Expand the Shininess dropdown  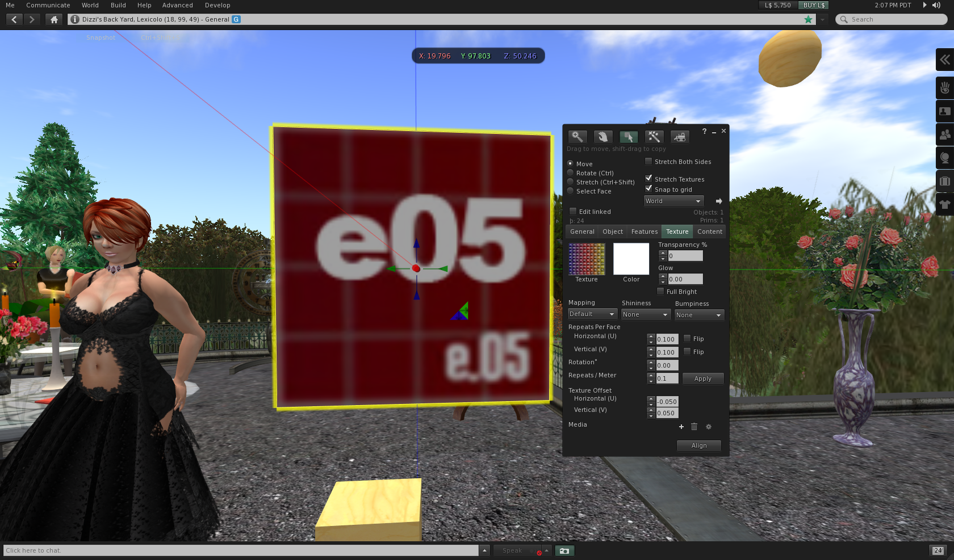pos(645,314)
